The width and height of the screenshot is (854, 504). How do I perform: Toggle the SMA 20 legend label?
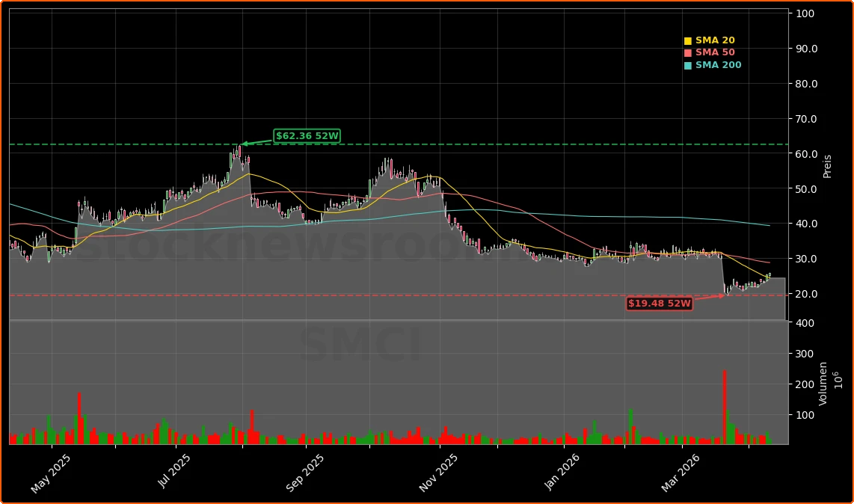(715, 41)
